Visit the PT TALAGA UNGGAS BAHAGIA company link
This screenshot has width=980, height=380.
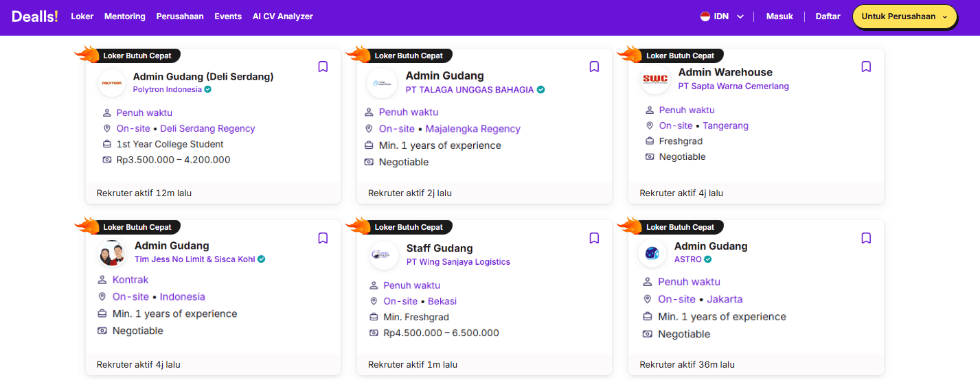pos(470,90)
